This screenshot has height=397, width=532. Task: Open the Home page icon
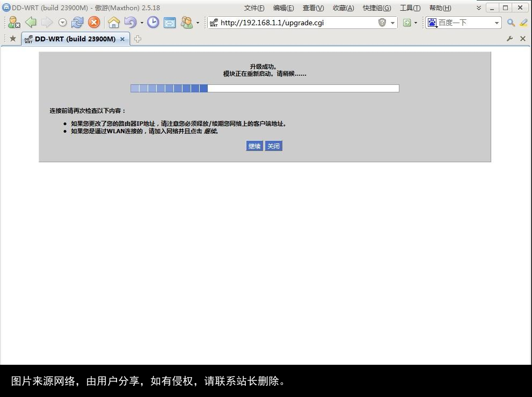click(113, 23)
